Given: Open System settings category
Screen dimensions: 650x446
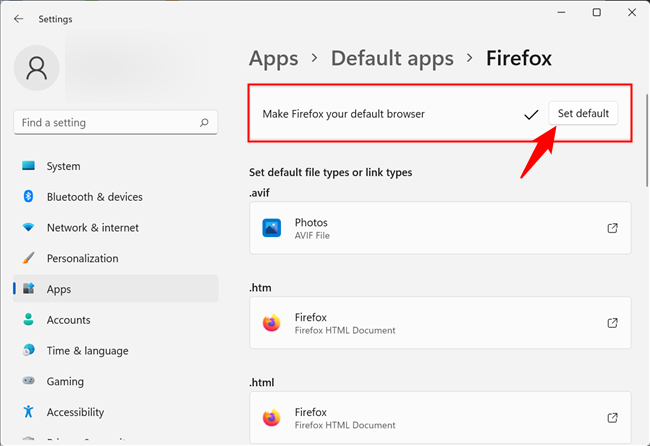Looking at the screenshot, I should (63, 166).
